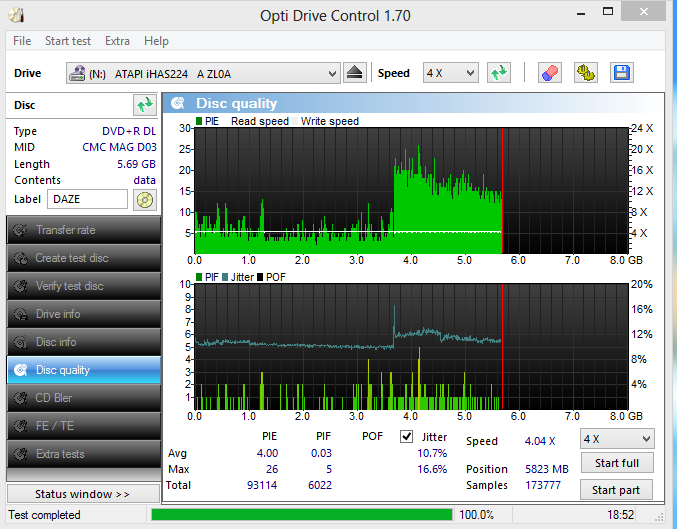Screen dimensions: 677x529
Task: Open the test speed 4 X dropdown
Action: click(617, 439)
